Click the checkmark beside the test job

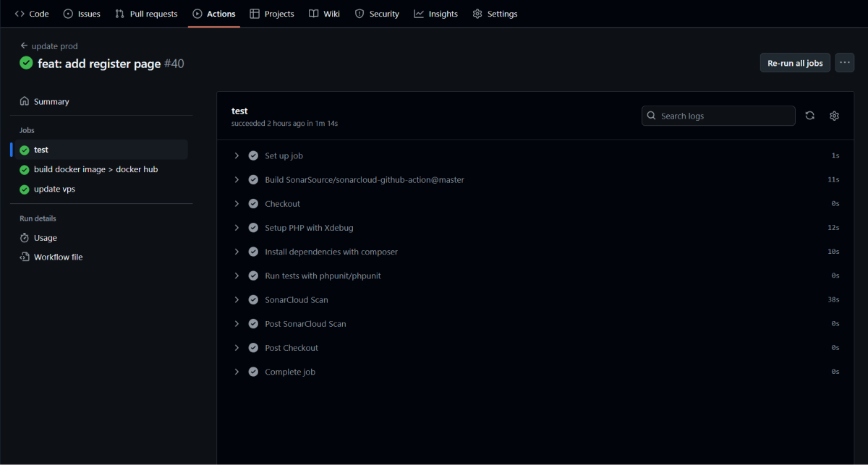24,149
